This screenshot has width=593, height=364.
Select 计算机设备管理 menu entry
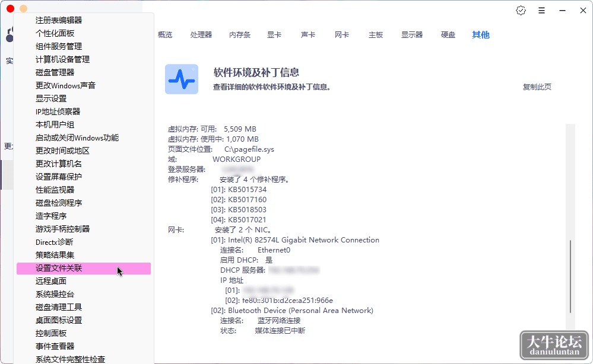point(84,59)
